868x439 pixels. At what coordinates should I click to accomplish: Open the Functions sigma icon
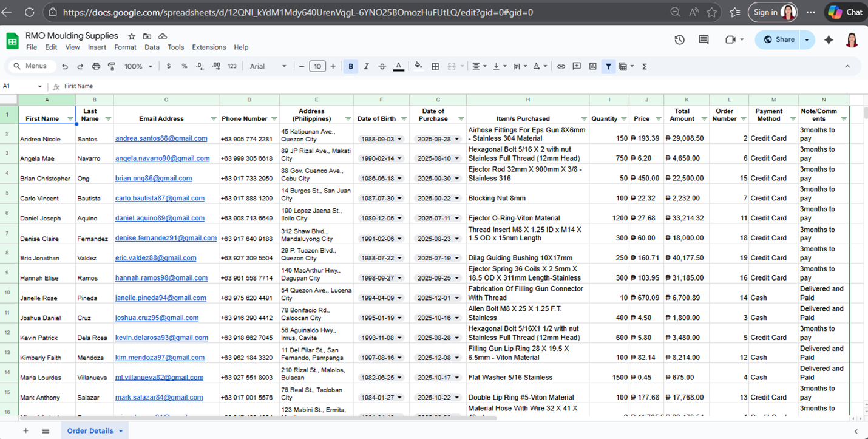pyautogui.click(x=645, y=66)
